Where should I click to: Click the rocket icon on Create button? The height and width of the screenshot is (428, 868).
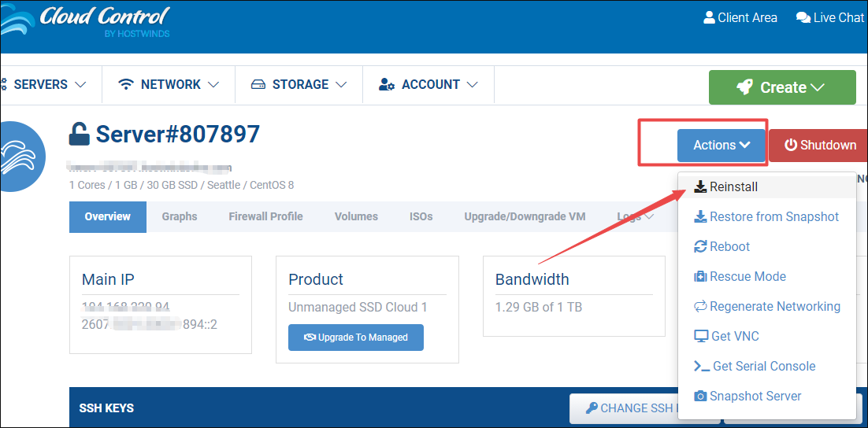tap(744, 87)
